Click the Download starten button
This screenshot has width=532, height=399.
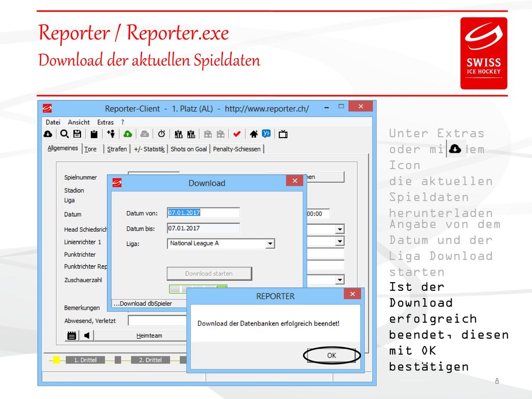[209, 273]
